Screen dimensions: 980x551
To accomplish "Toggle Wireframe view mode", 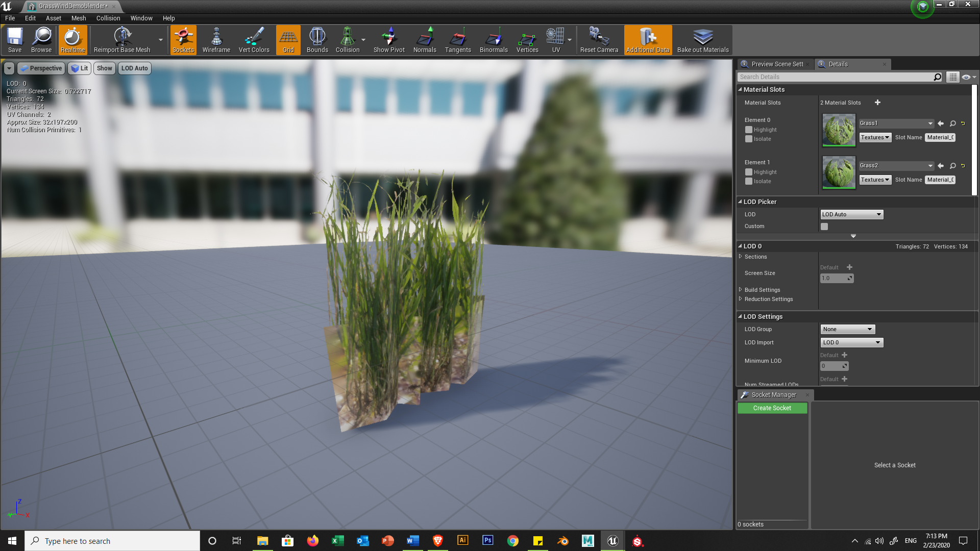I will click(216, 40).
